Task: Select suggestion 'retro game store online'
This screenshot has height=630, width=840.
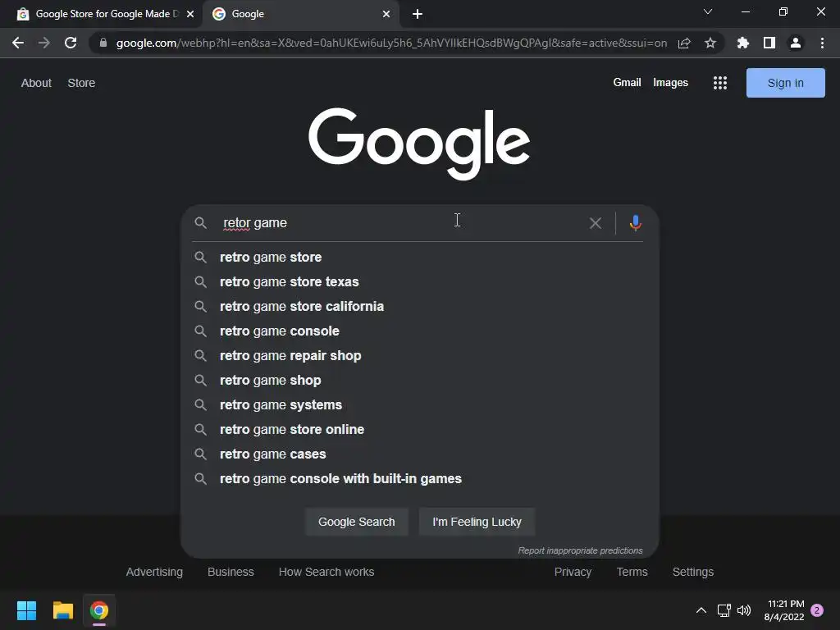Action: coord(419,430)
